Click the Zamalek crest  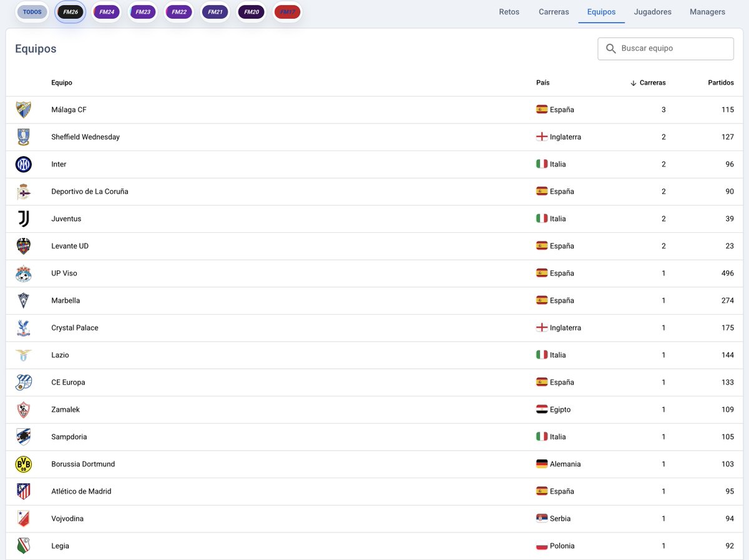(x=24, y=410)
